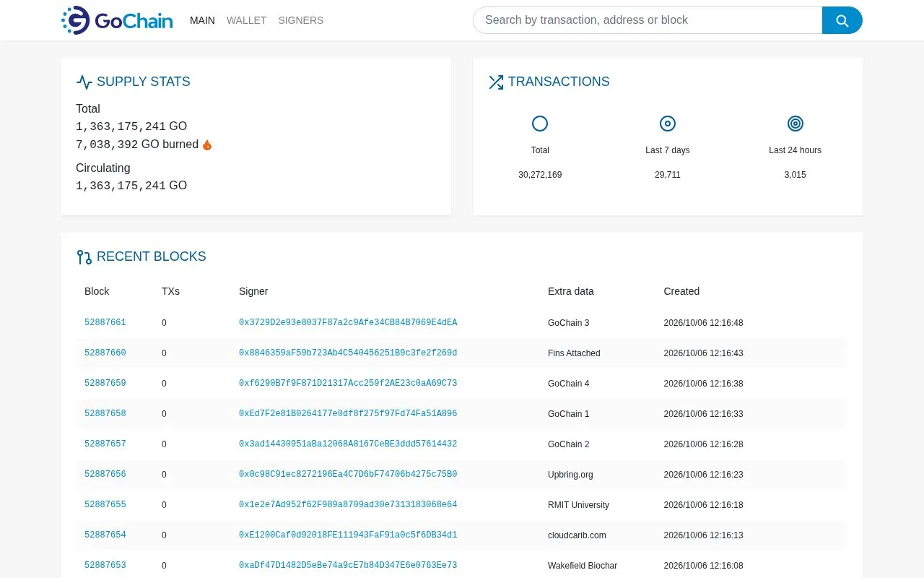Open the MAIN navigation tab
924x578 pixels.
[x=202, y=20]
